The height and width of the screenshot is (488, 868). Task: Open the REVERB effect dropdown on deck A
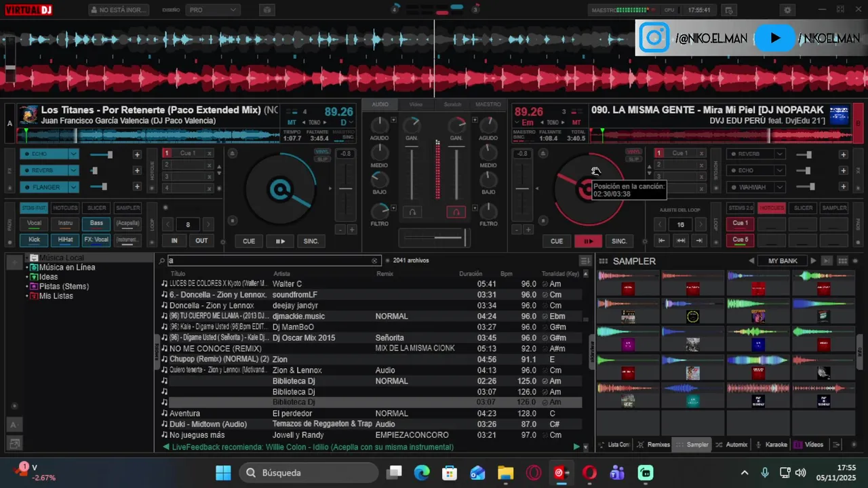pos(74,170)
